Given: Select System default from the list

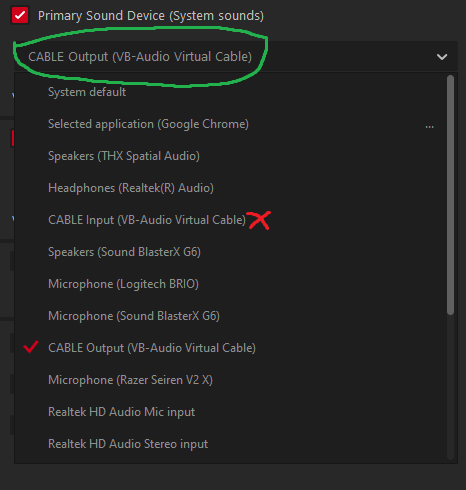Looking at the screenshot, I should [x=230, y=92].
